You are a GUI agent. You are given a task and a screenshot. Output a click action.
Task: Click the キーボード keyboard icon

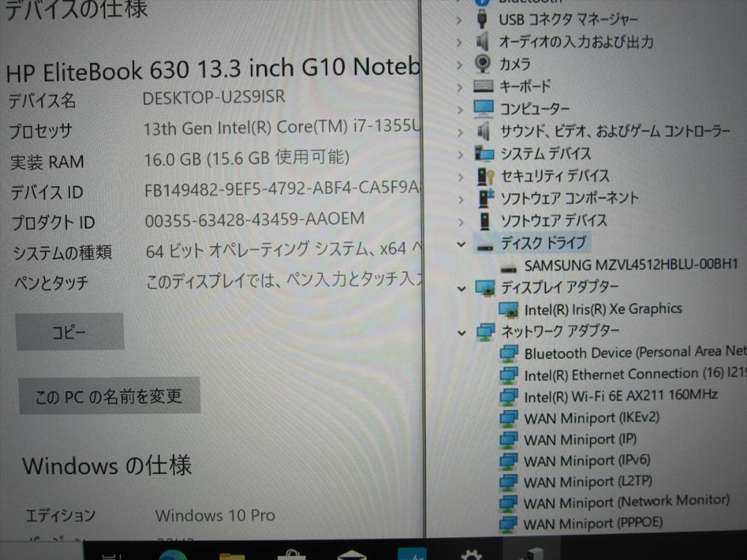pyautogui.click(x=483, y=86)
